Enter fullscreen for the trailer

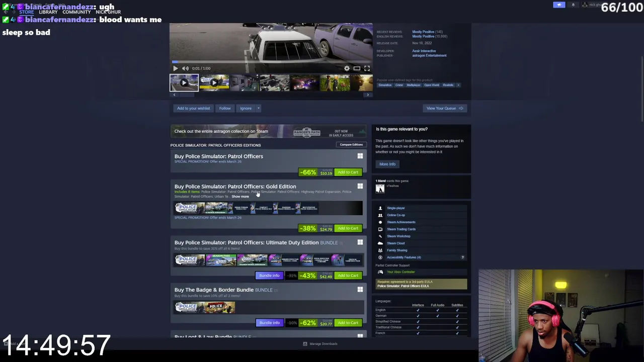coord(367,68)
